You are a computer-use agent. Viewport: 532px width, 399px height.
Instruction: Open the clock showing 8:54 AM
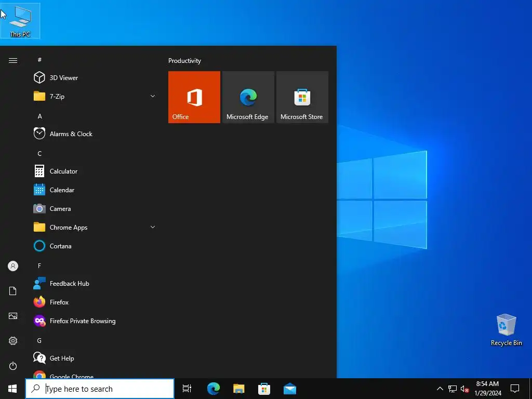(x=487, y=389)
